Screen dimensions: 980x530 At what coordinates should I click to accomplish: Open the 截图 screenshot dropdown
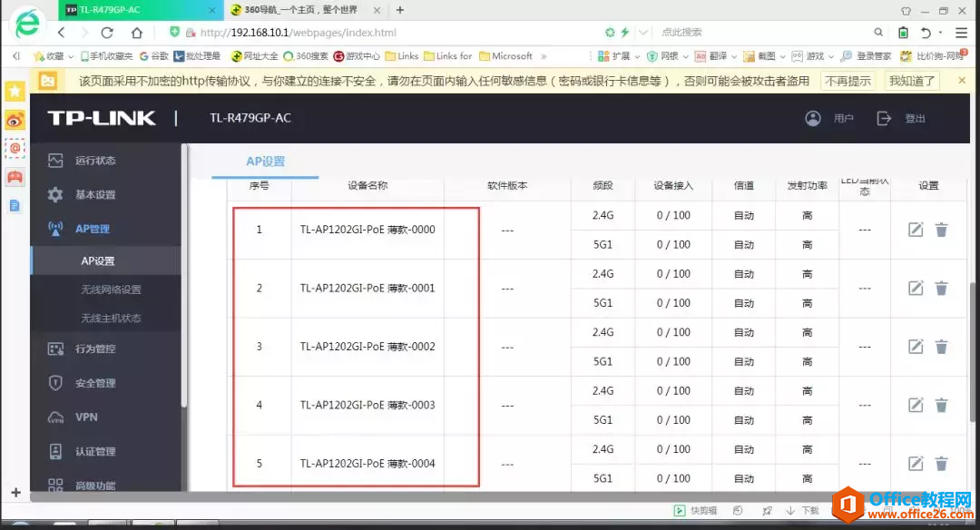coord(764,56)
